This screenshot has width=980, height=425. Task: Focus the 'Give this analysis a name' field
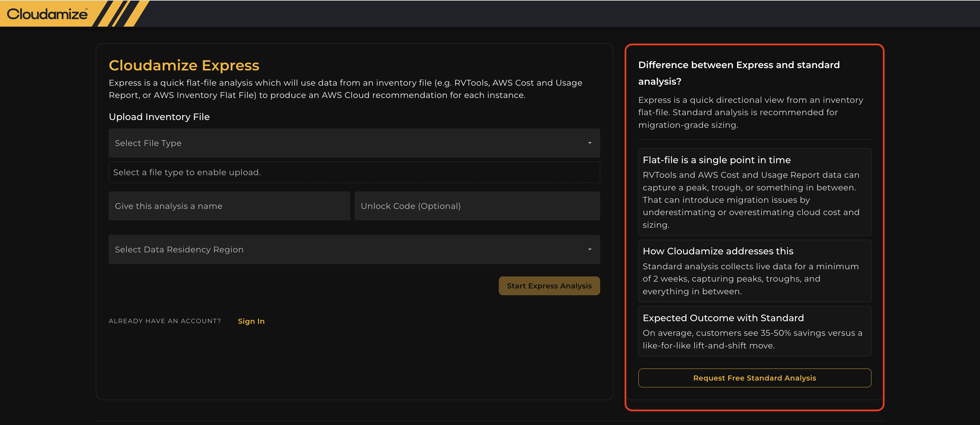tap(229, 206)
